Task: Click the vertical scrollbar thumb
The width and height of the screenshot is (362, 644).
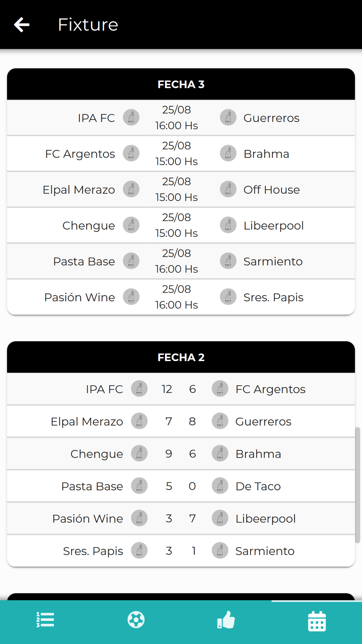Action: (x=358, y=485)
